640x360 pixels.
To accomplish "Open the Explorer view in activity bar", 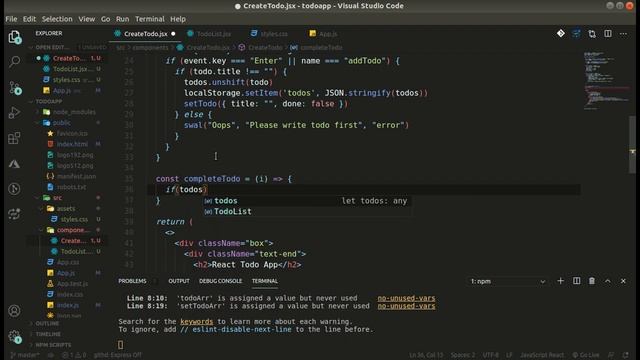I will click(x=15, y=37).
